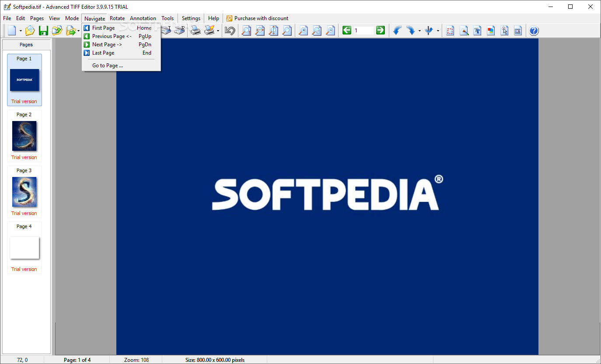Select the Page 1 thumbnail
601x364 pixels.
click(24, 80)
